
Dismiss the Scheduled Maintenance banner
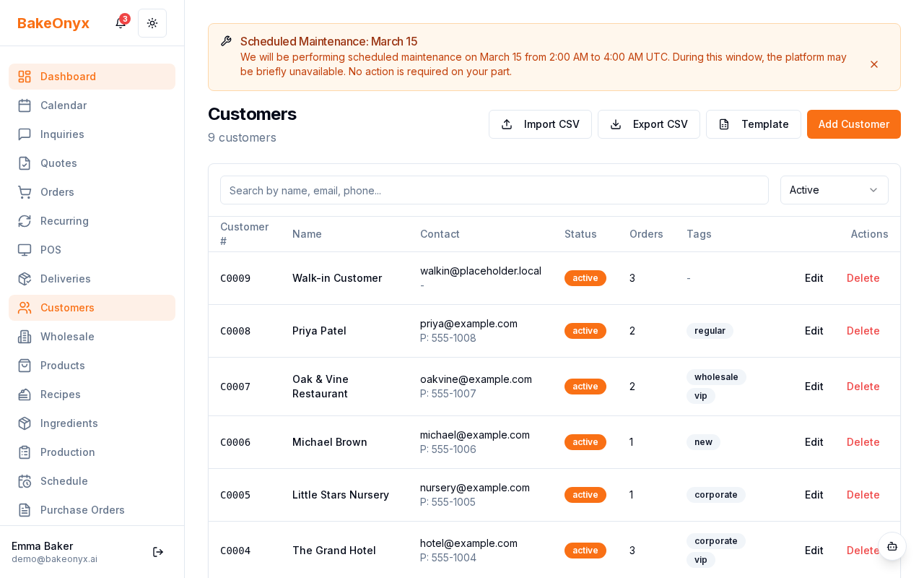point(874,64)
